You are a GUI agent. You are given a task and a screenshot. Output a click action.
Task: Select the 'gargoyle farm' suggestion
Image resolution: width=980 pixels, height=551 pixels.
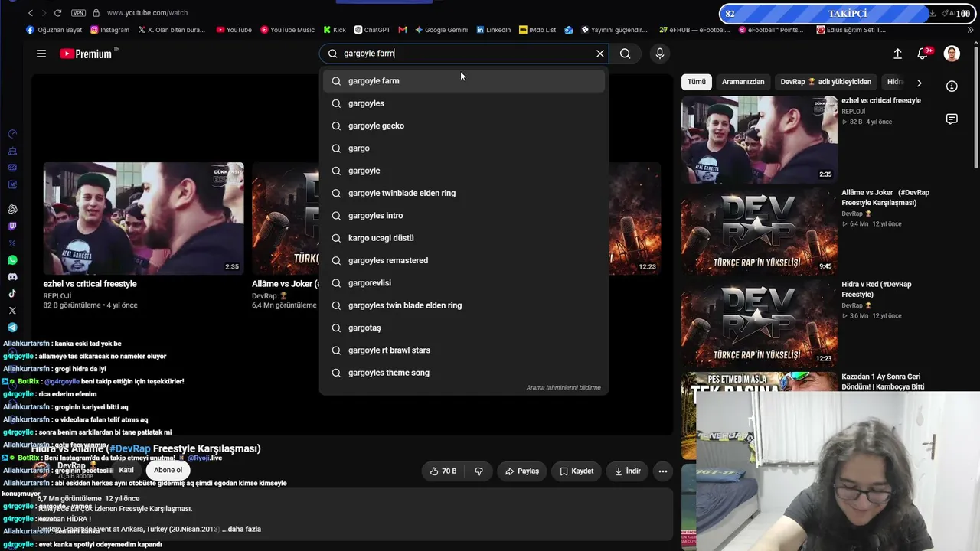tap(464, 81)
